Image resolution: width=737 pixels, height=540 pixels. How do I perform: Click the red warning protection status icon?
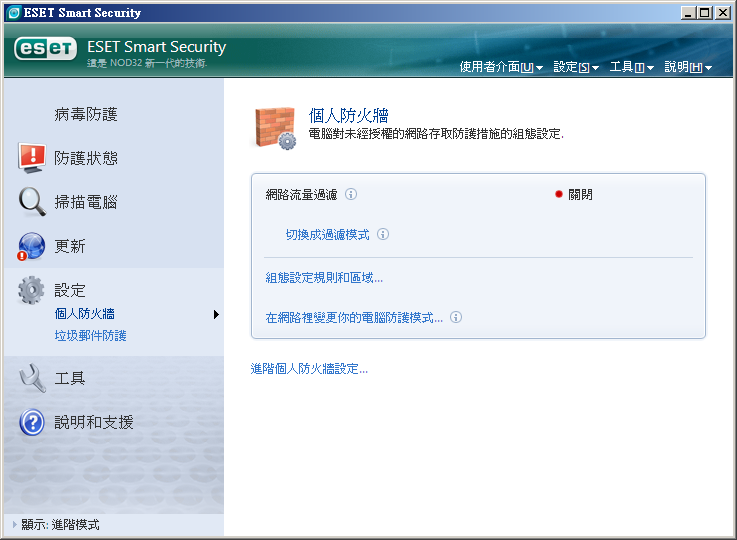pos(32,158)
